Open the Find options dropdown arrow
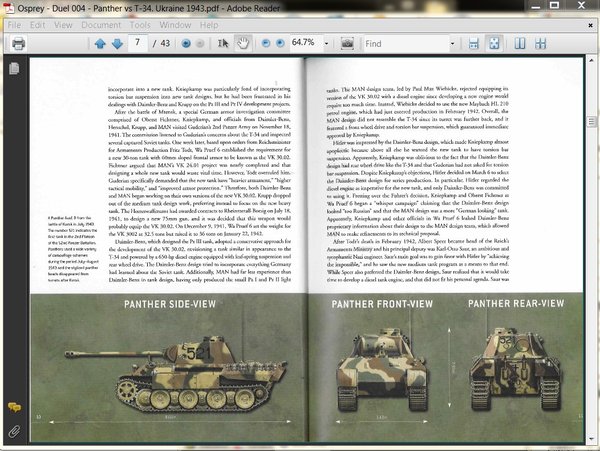This screenshot has width=600, height=451. point(452,44)
